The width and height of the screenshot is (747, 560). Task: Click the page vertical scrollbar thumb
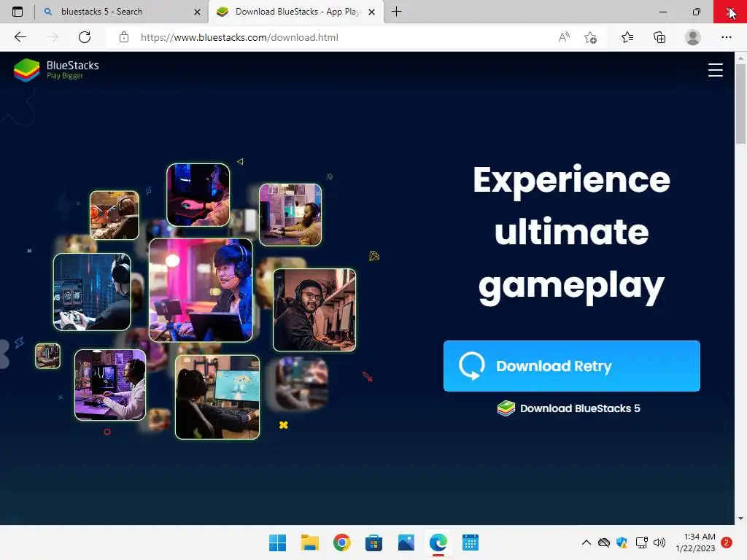pos(740,103)
